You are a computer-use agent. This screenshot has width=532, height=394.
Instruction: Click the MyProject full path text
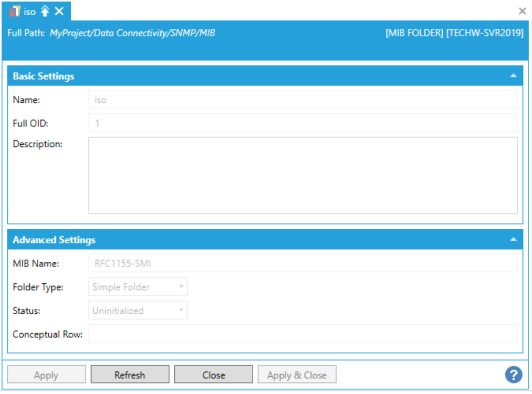(132, 33)
